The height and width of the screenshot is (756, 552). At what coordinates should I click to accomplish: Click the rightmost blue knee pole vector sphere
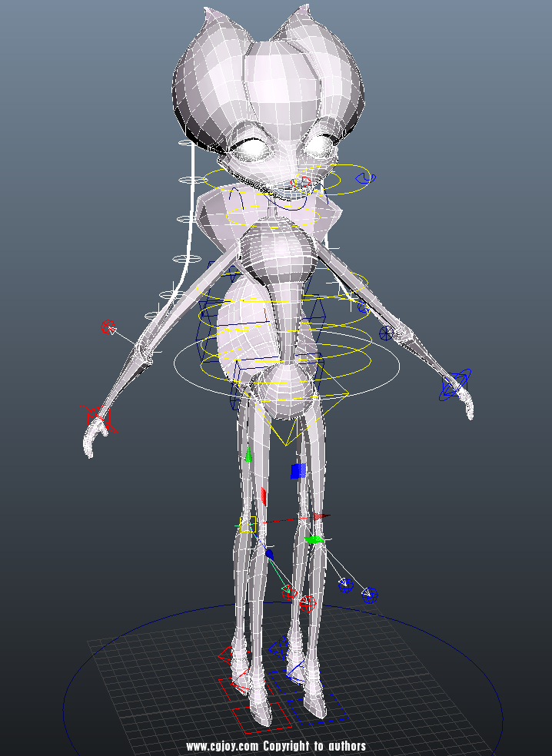[x=370, y=595]
